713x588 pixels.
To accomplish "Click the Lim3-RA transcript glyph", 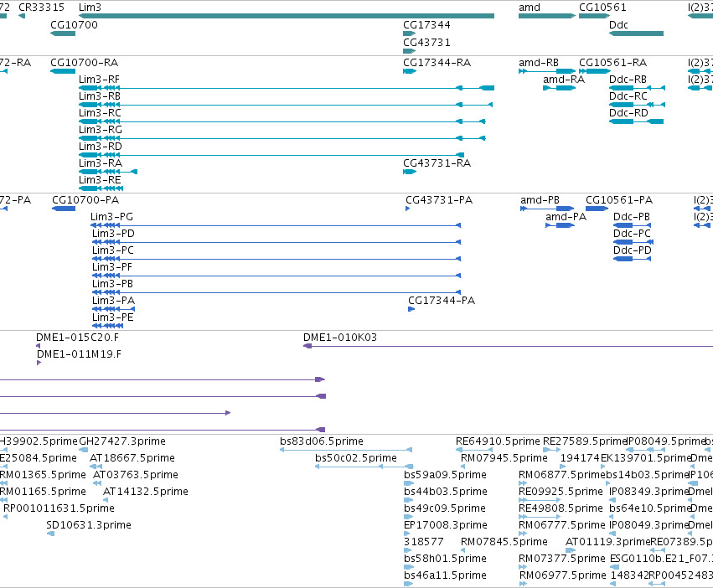I will point(108,172).
